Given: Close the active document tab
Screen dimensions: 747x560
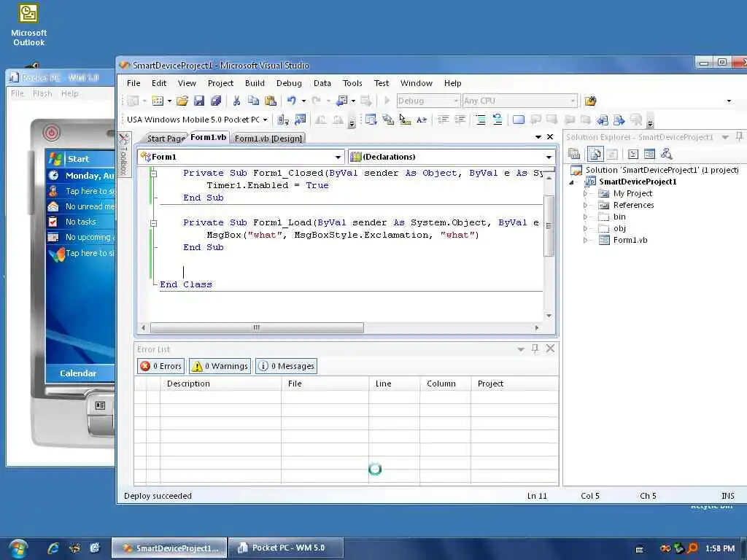Looking at the screenshot, I should click(x=550, y=136).
